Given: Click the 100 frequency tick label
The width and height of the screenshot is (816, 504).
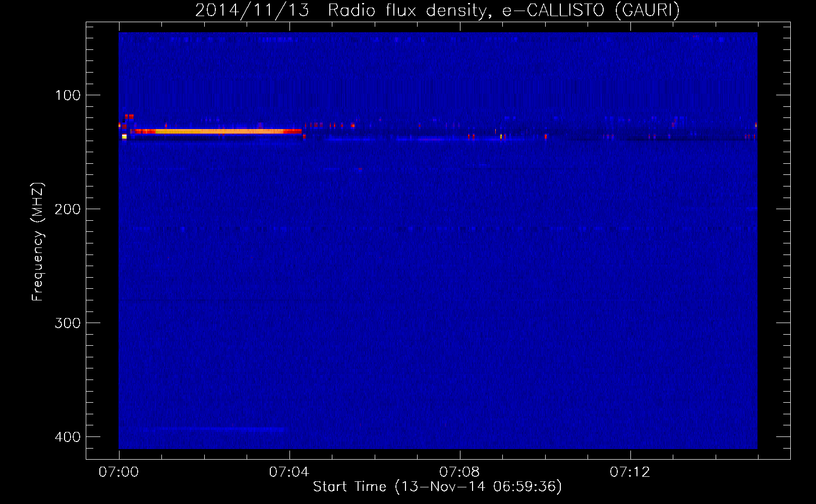Looking at the screenshot, I should 68,95.
